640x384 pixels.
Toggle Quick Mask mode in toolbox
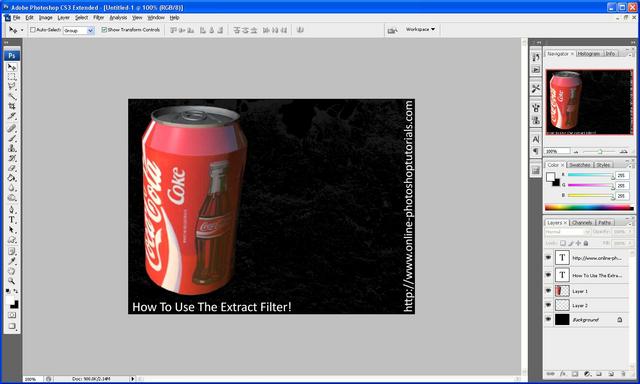tap(12, 315)
